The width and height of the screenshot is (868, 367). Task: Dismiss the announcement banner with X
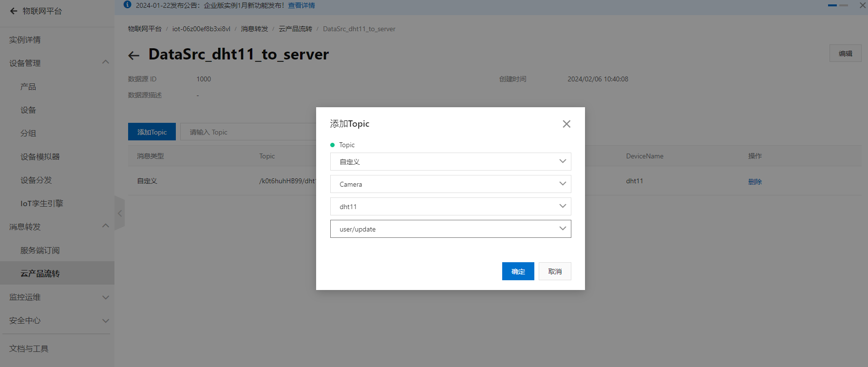coord(863,5)
